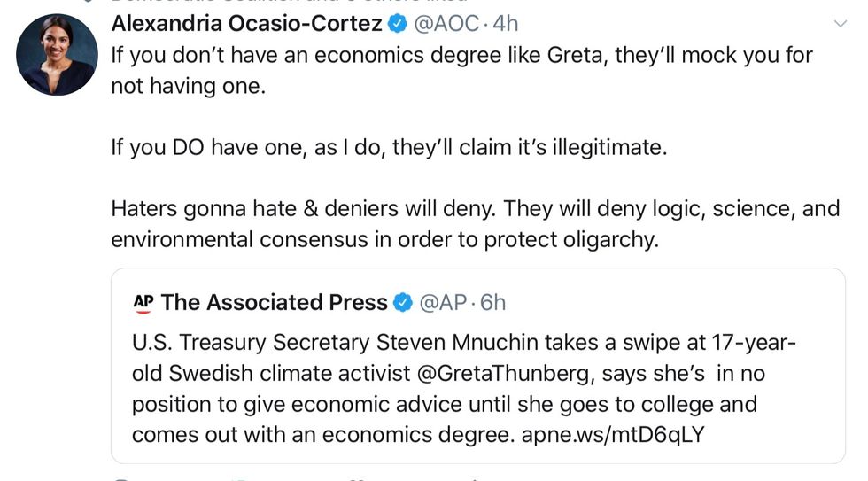This screenshot has width=868, height=481.
Task: Open the @AOC handle
Action: (x=446, y=25)
